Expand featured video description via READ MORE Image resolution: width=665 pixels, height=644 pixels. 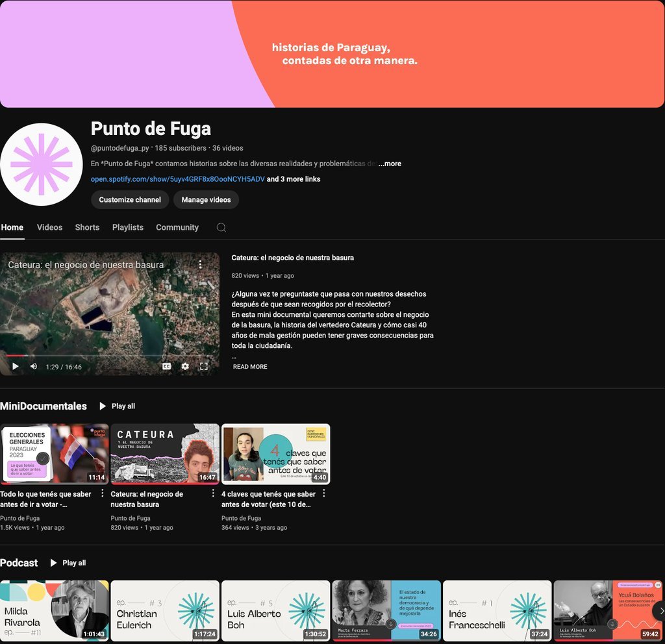250,367
